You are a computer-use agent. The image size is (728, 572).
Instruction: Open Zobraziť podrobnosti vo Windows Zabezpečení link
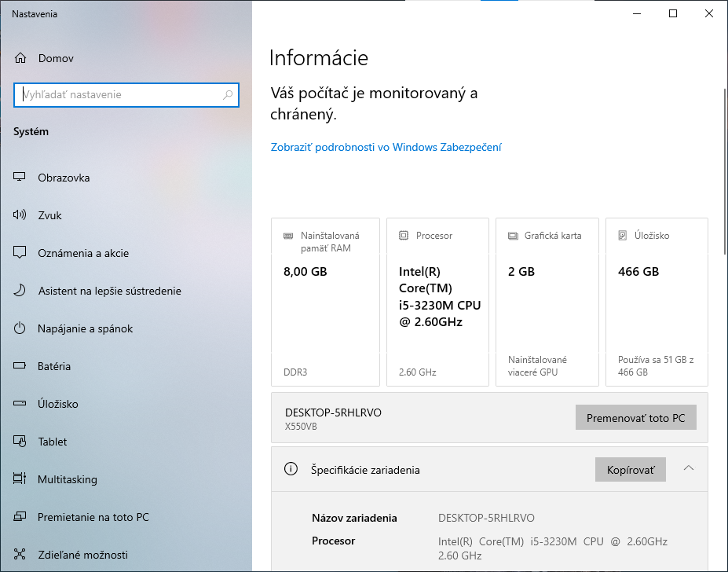(x=386, y=147)
